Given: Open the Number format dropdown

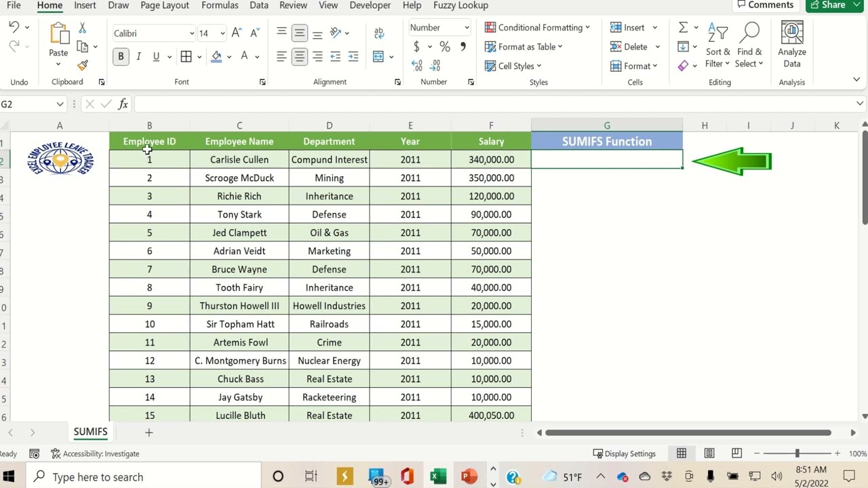Looking at the screenshot, I should (467, 28).
